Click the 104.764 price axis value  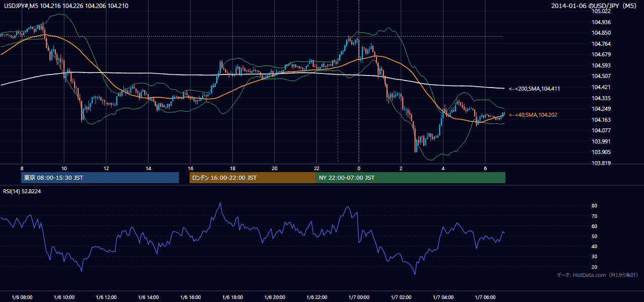pos(601,44)
